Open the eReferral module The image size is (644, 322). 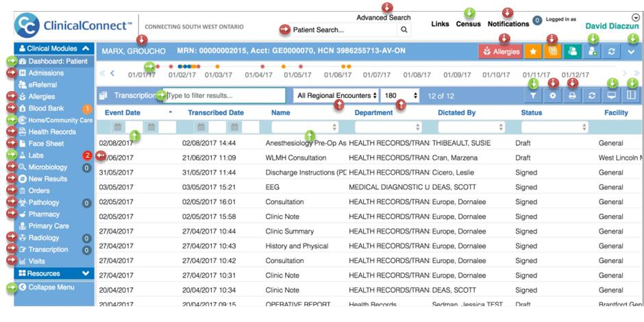[x=42, y=84]
